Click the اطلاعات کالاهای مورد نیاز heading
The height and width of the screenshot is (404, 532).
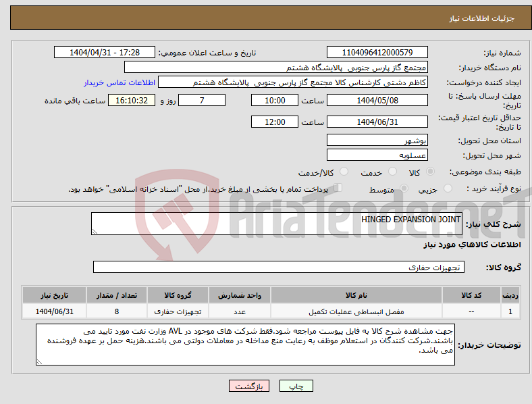pyautogui.click(x=472, y=245)
